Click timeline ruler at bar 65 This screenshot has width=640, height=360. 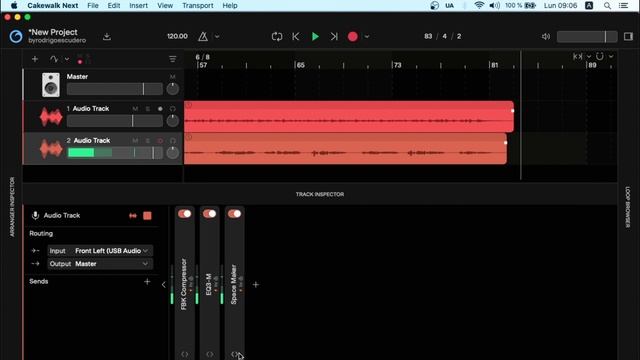(x=300, y=65)
